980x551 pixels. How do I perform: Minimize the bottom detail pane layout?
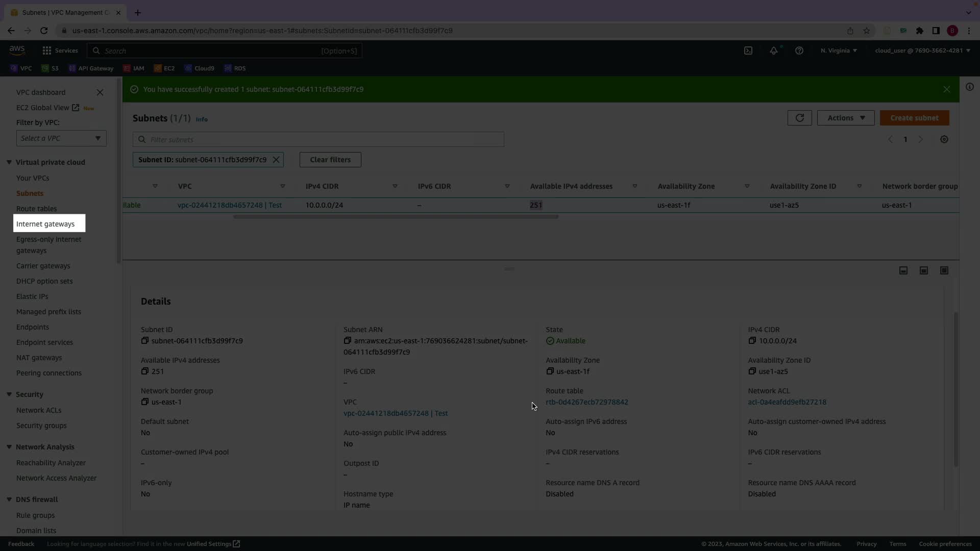pyautogui.click(x=903, y=270)
